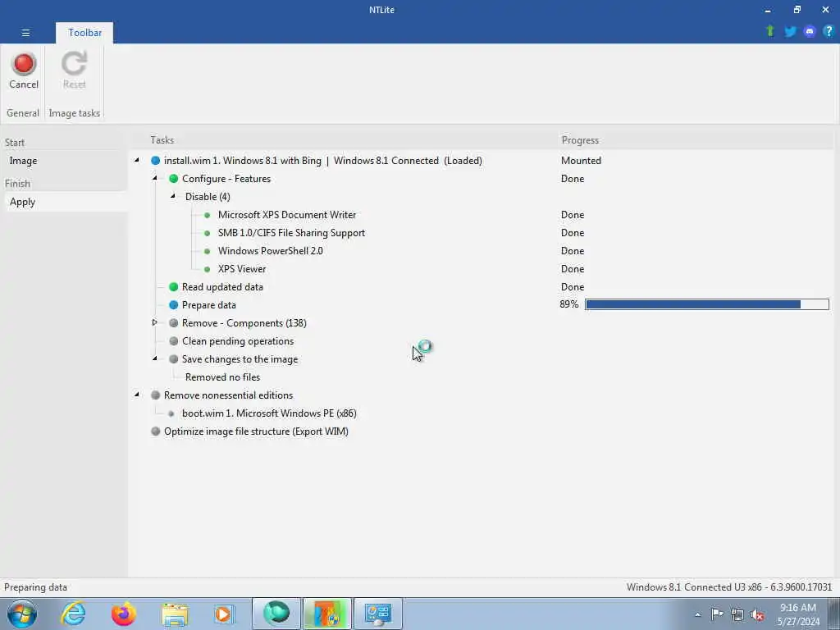This screenshot has height=630, width=840.
Task: Click Windows 8.1 Connected U3 x86 status text
Action: (x=729, y=587)
